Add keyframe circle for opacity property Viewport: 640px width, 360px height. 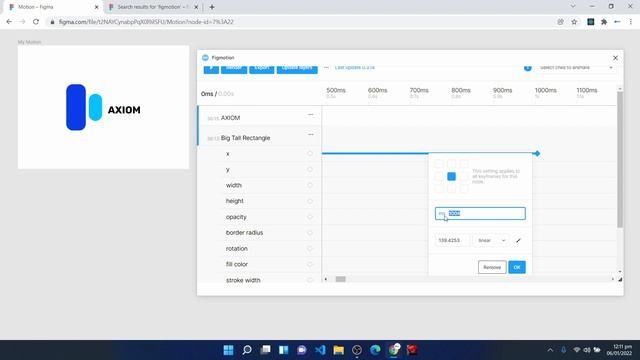click(x=310, y=217)
